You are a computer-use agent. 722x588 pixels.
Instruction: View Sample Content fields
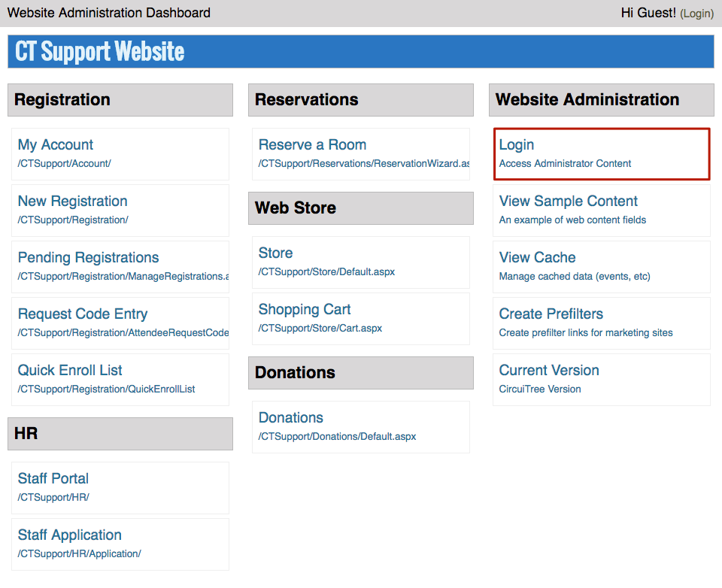(568, 201)
